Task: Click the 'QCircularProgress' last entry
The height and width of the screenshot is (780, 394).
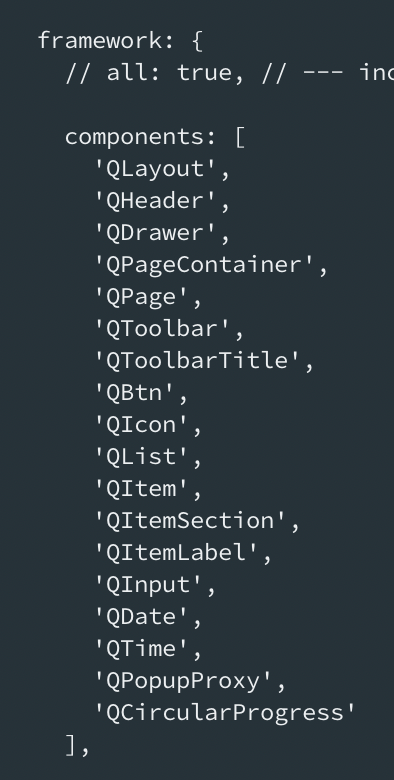Action: coord(225,712)
